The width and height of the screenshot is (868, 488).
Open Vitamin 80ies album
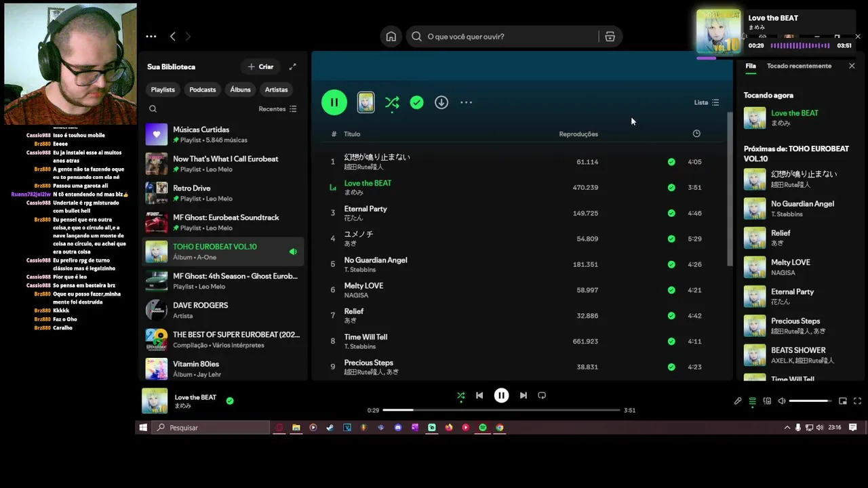coord(223,369)
